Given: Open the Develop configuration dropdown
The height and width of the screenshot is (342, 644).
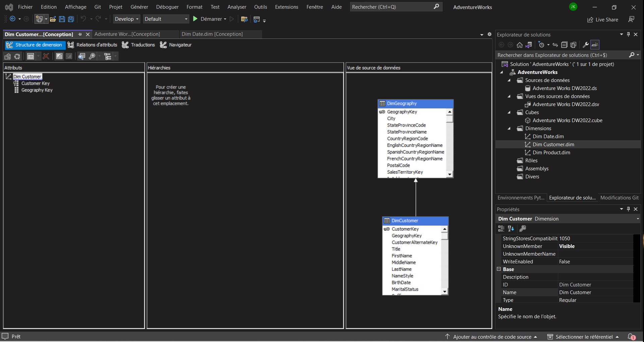Looking at the screenshot, I should [127, 19].
